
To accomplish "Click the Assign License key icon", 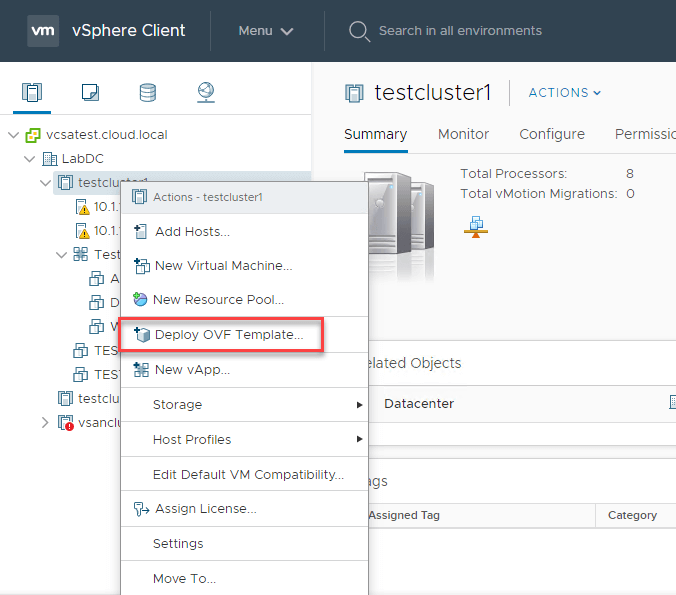I will (x=141, y=509).
